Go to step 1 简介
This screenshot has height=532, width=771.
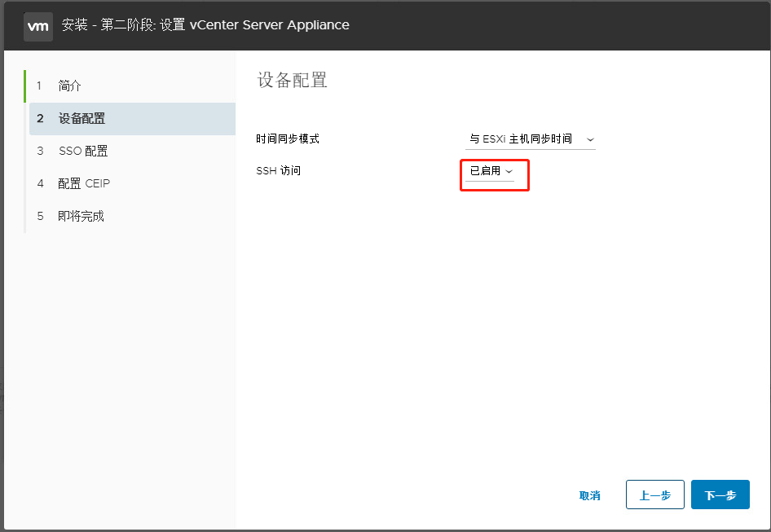[x=132, y=86]
